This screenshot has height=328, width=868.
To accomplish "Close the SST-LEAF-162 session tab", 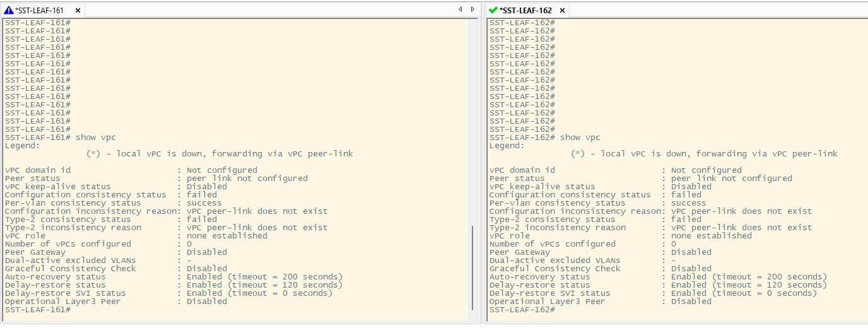I will tap(562, 11).
